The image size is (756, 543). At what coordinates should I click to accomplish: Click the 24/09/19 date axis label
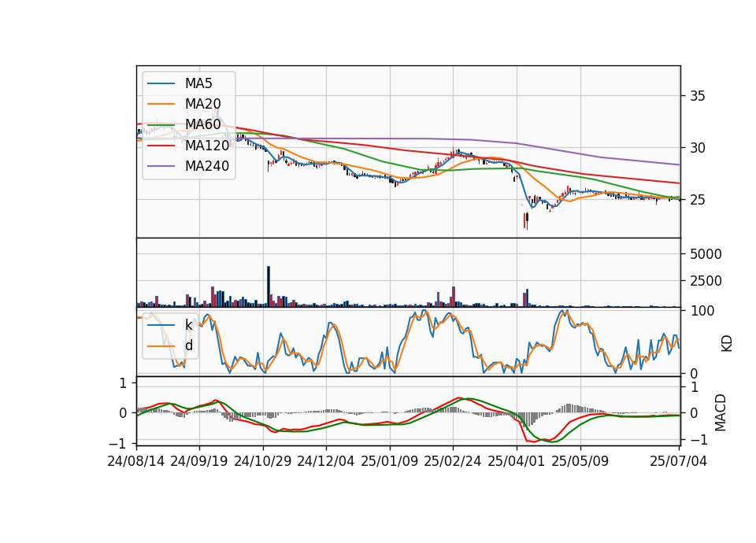(199, 461)
